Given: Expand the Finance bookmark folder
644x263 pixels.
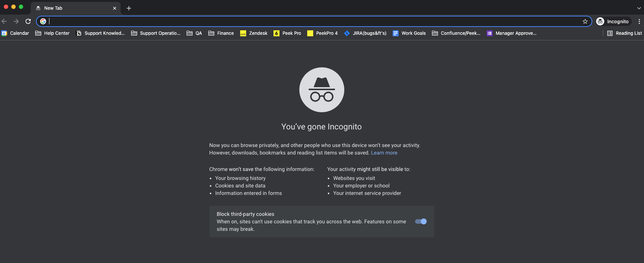Looking at the screenshot, I should (221, 33).
